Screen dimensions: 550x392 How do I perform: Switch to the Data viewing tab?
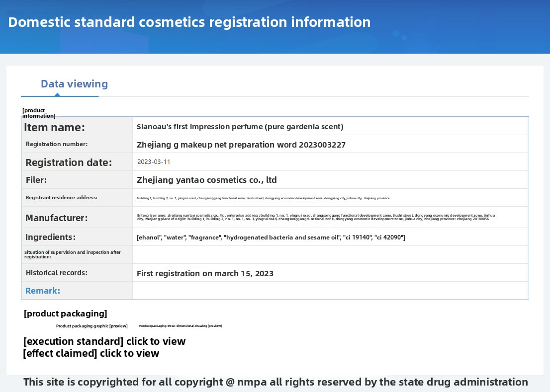tap(74, 84)
